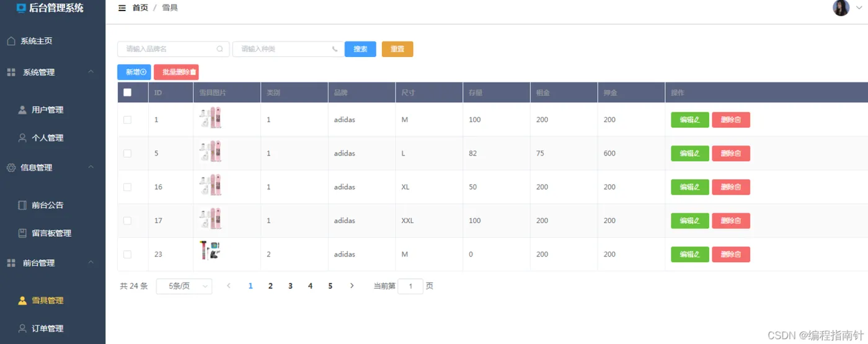Delete the row with ID 5
This screenshot has width=868, height=344.
tap(731, 153)
